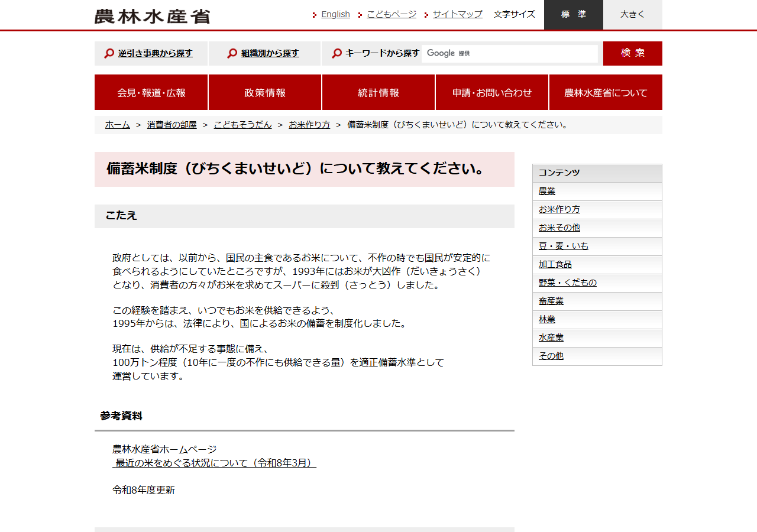Screen dimensions: 757x532
Task: Click the text 農林水産省ホームページ
Action: tap(164, 449)
